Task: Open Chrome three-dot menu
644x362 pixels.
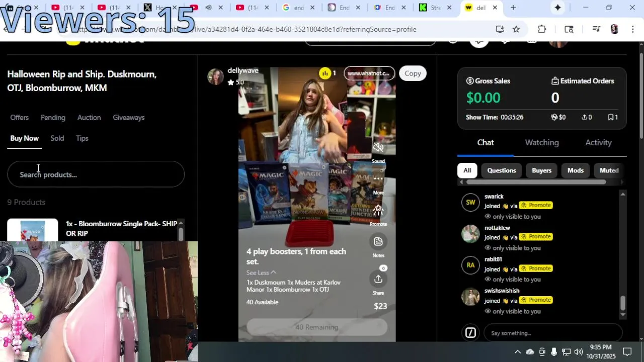Action: coord(633,29)
